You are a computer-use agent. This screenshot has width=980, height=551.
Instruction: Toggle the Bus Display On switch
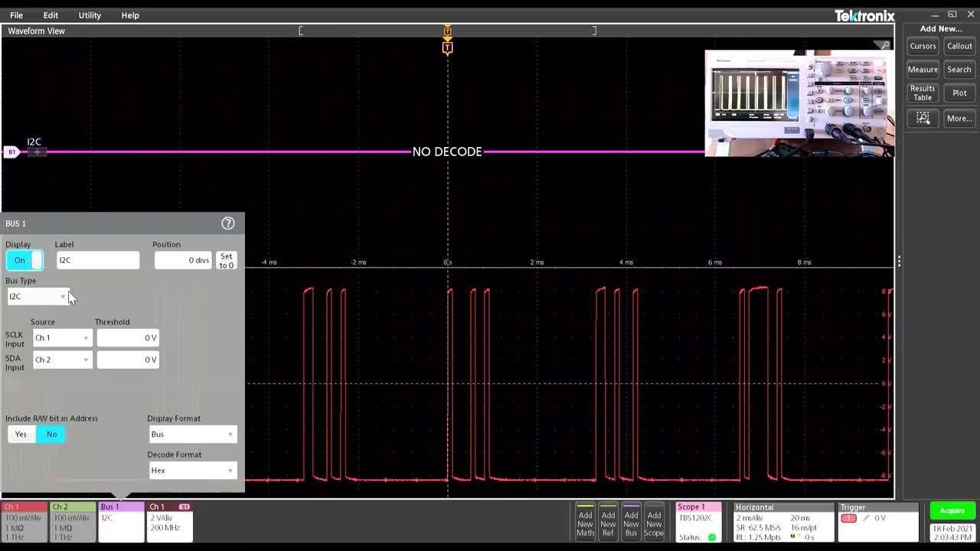click(x=24, y=260)
